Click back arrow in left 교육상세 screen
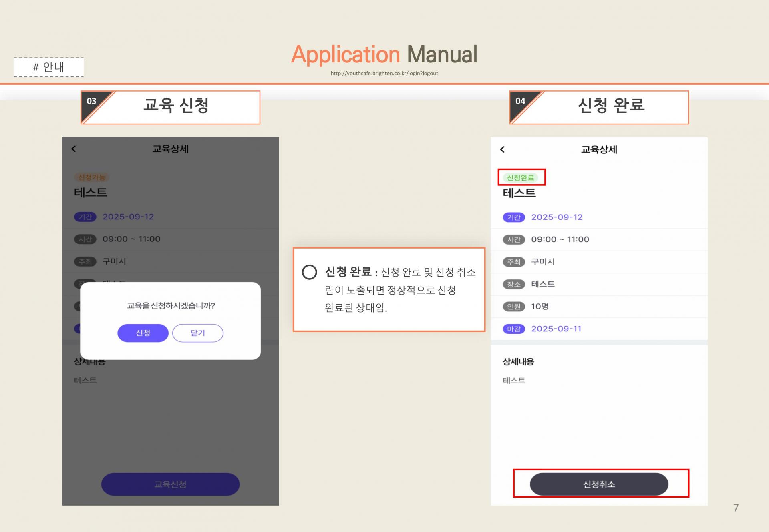769x532 pixels. click(x=74, y=149)
